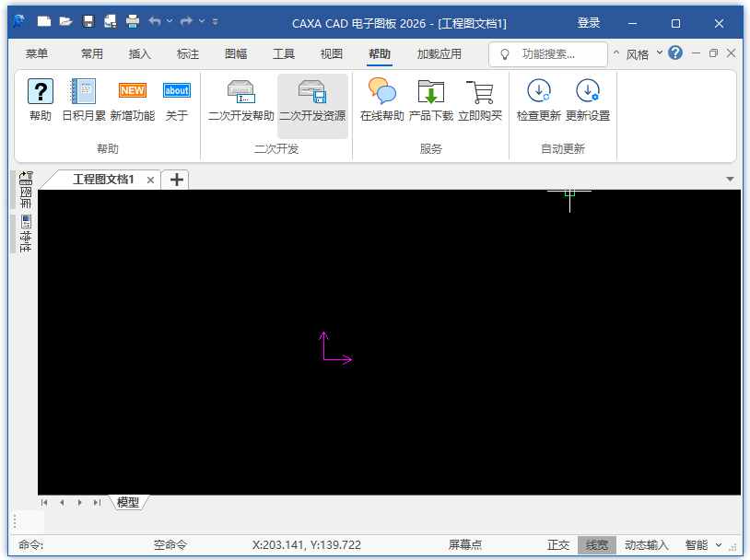The image size is (750, 560).
Task: Toggle 正交 ortho mode in status bar
Action: pos(558,545)
